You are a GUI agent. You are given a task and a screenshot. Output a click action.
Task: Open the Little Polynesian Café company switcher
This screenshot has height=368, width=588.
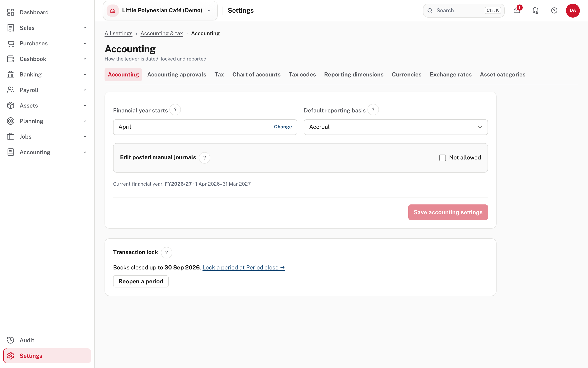tap(160, 10)
